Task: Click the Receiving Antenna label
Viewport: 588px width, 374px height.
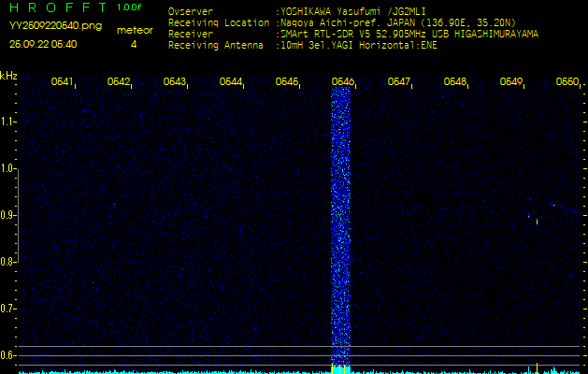Action: pos(216,46)
